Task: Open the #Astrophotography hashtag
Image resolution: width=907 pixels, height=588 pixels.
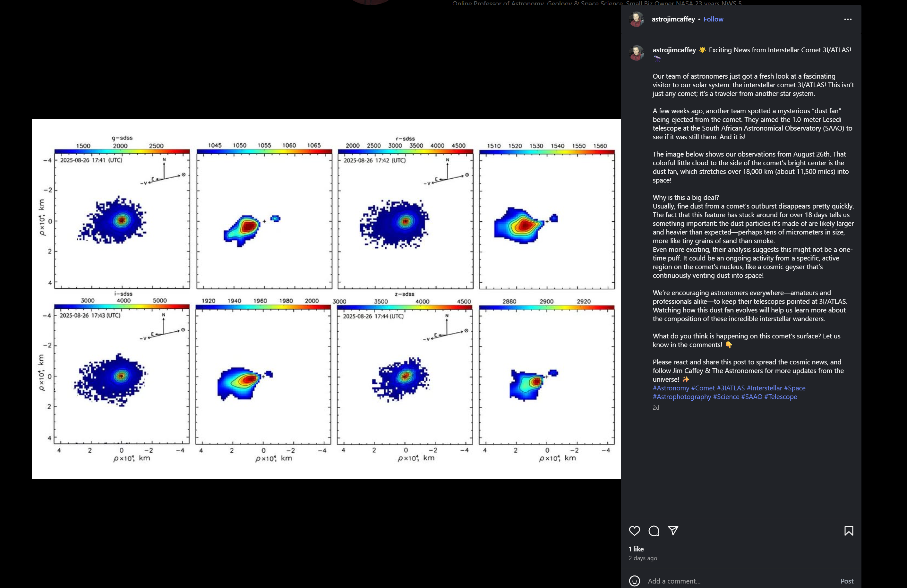Action: pos(682,397)
